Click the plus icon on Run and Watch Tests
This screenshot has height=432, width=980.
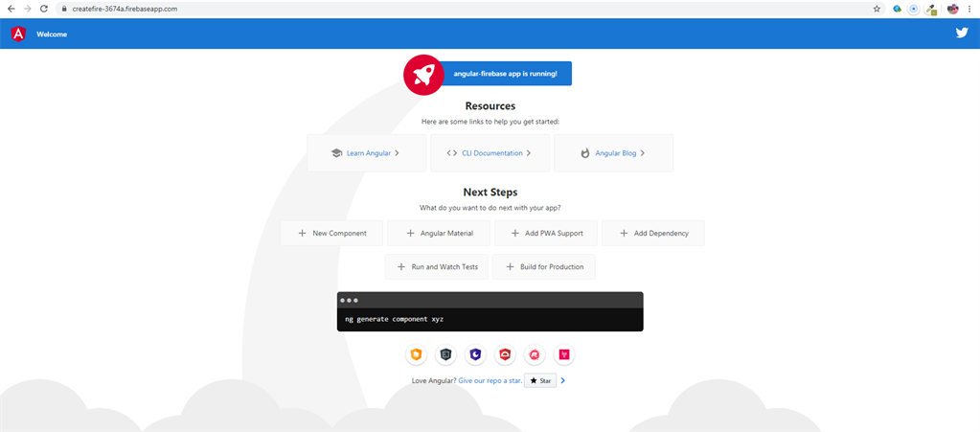click(402, 267)
